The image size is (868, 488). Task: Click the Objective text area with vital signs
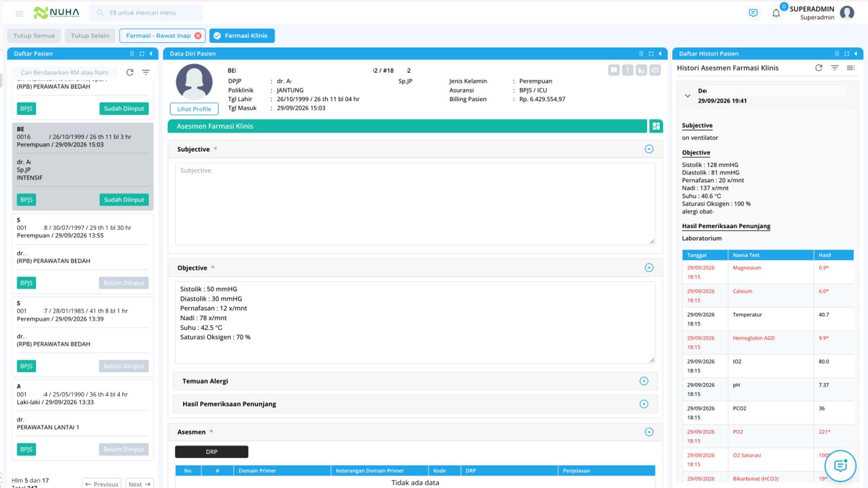coord(415,323)
